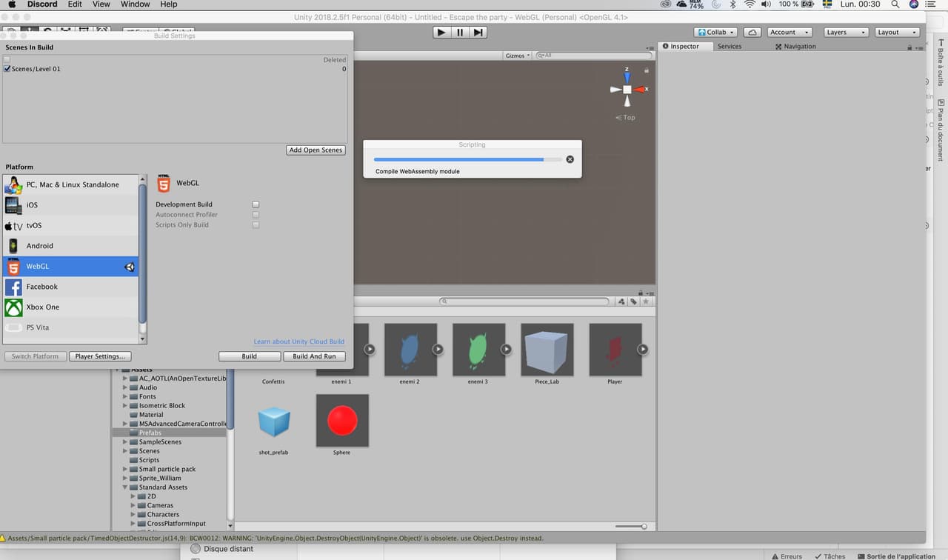Open the Help menu
The image size is (948, 560).
click(x=169, y=4)
